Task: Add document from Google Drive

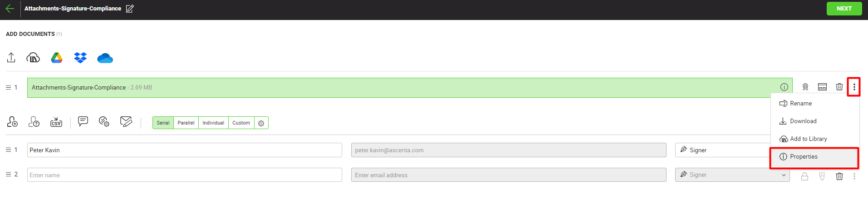Action: (x=57, y=58)
